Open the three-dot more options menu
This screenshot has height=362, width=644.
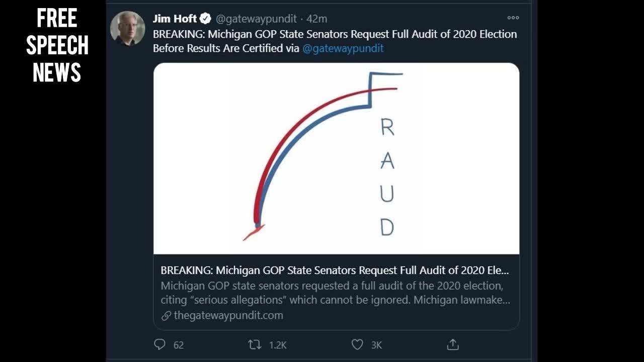[x=513, y=18]
